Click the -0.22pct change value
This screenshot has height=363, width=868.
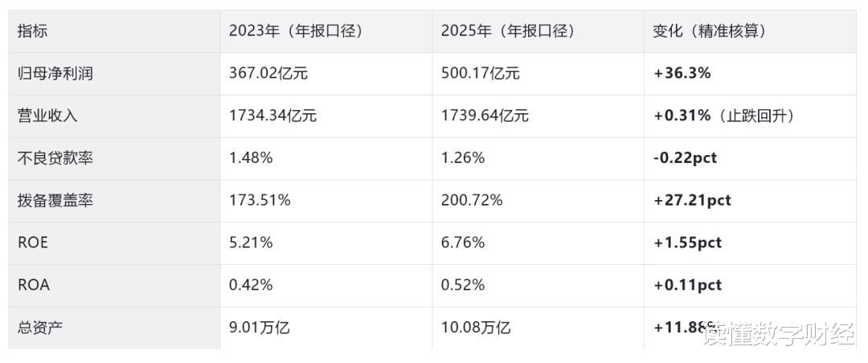685,158
